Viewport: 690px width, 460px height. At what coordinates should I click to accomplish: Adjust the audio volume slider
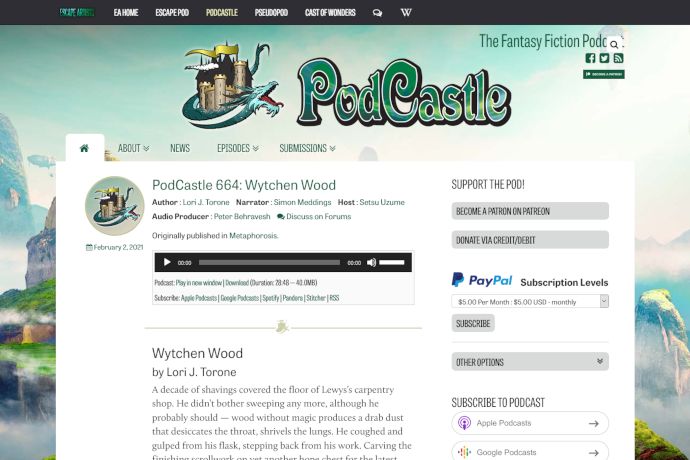click(392, 262)
